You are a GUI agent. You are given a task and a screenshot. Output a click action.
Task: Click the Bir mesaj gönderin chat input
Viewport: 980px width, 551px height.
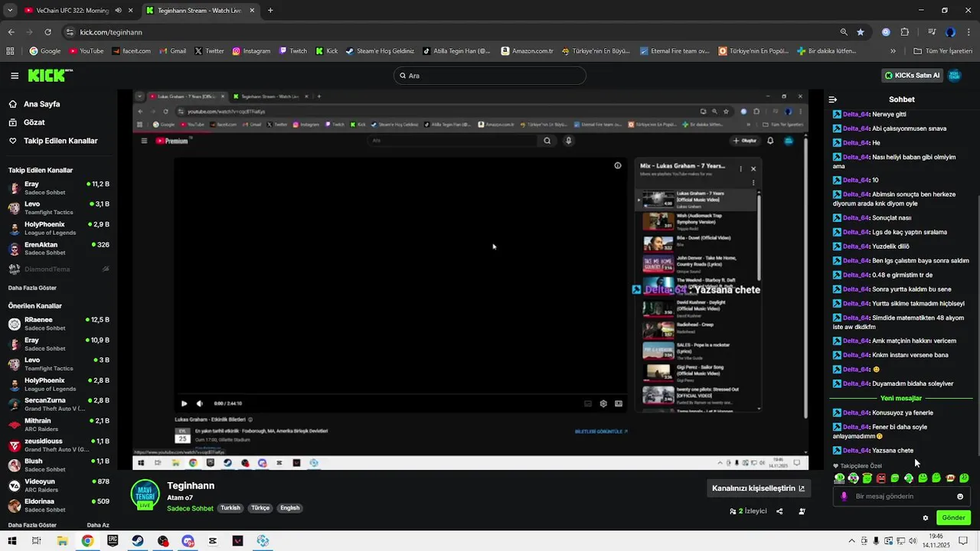(x=901, y=497)
